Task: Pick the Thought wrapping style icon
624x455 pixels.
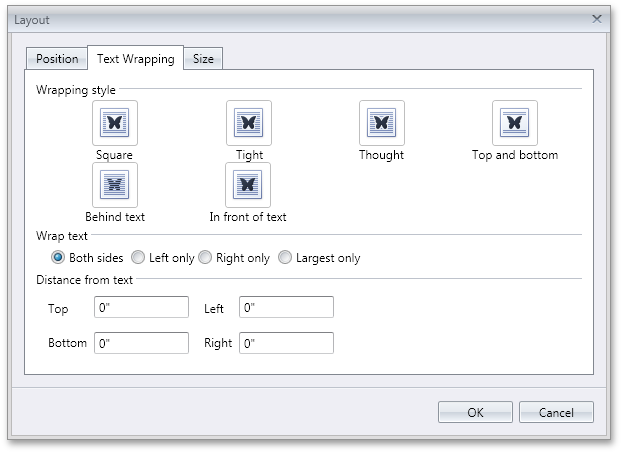Action: point(381,124)
